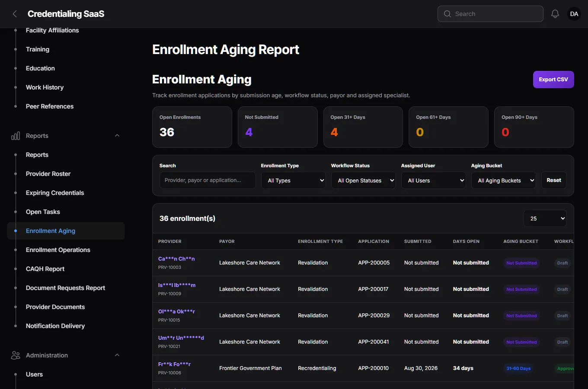Open Facility Affiliations in sidebar
The image size is (588, 389).
[x=52, y=30]
